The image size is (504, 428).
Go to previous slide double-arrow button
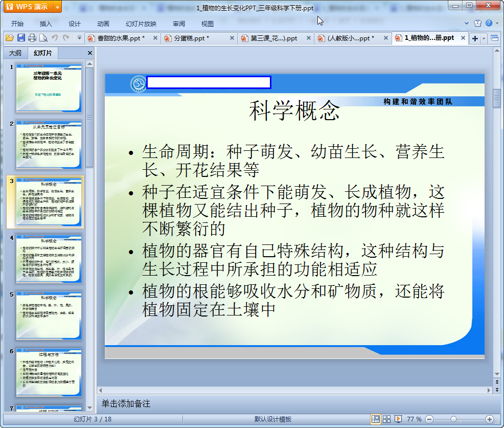pyautogui.click(x=497, y=381)
